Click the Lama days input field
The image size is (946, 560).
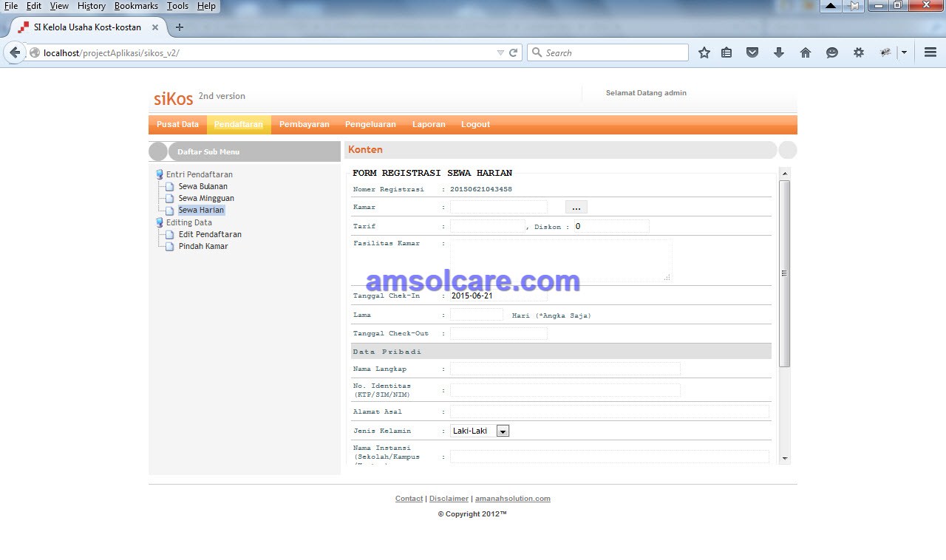pyautogui.click(x=476, y=315)
